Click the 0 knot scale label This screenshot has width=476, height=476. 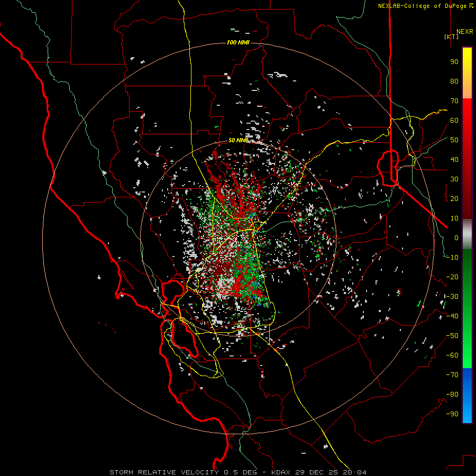tap(456, 238)
